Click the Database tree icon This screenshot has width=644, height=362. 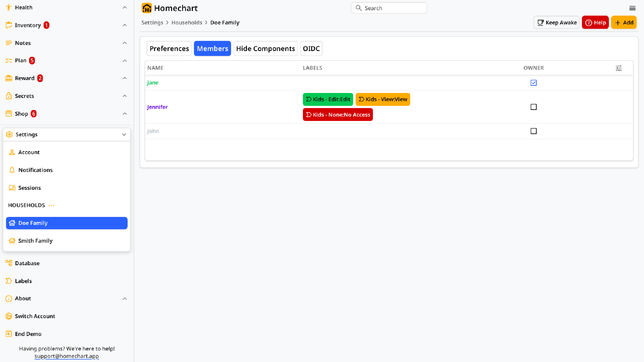pos(9,263)
